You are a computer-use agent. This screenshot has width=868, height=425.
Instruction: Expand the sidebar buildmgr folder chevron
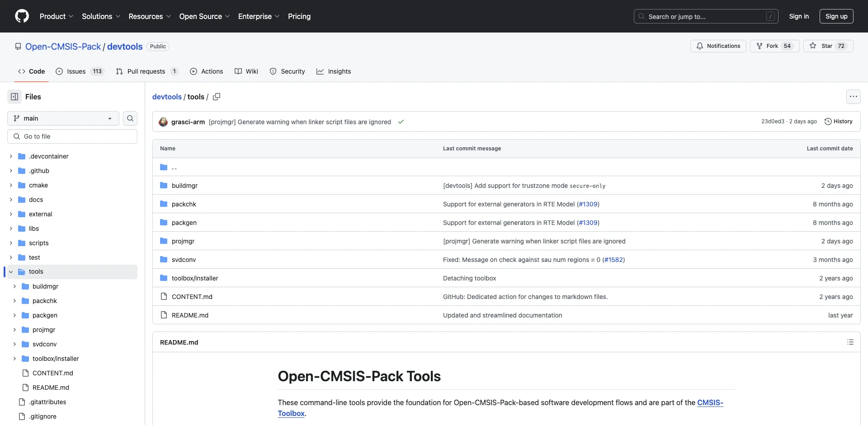tap(14, 286)
